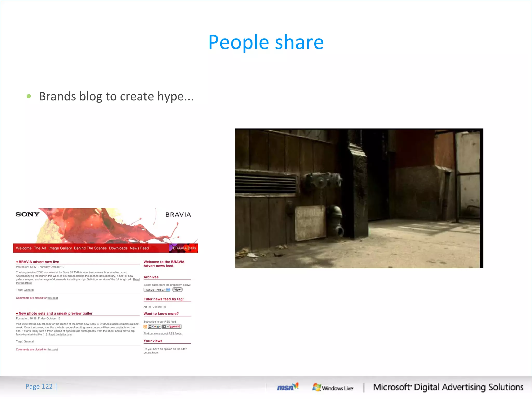Filter news feed by General tag
The height and width of the screenshot is (399, 532).
(157, 307)
